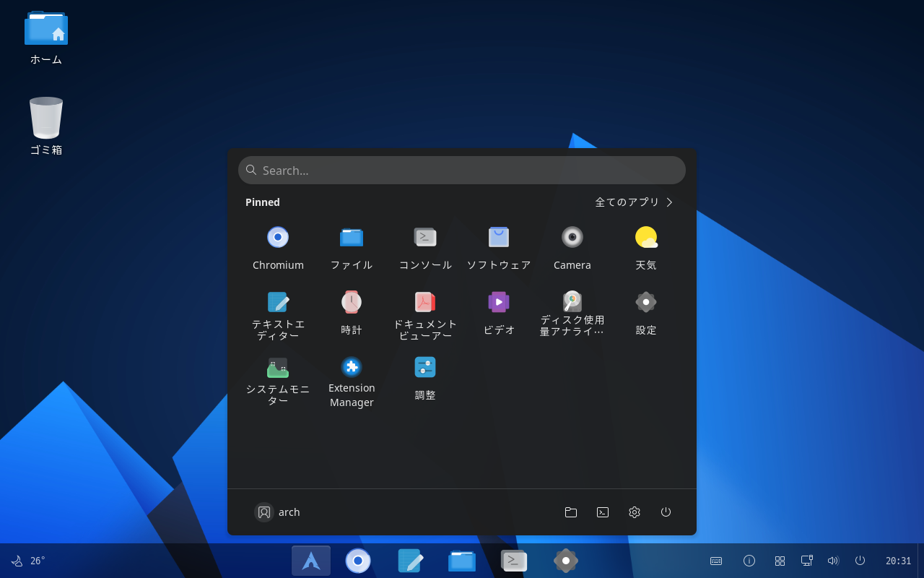Open Settings from the taskbar

click(566, 561)
